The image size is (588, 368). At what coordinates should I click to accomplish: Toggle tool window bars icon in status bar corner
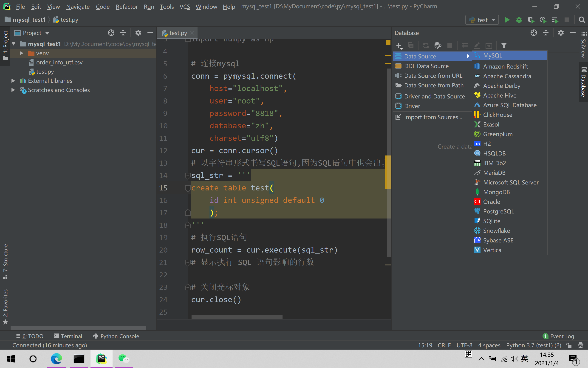(x=5, y=345)
